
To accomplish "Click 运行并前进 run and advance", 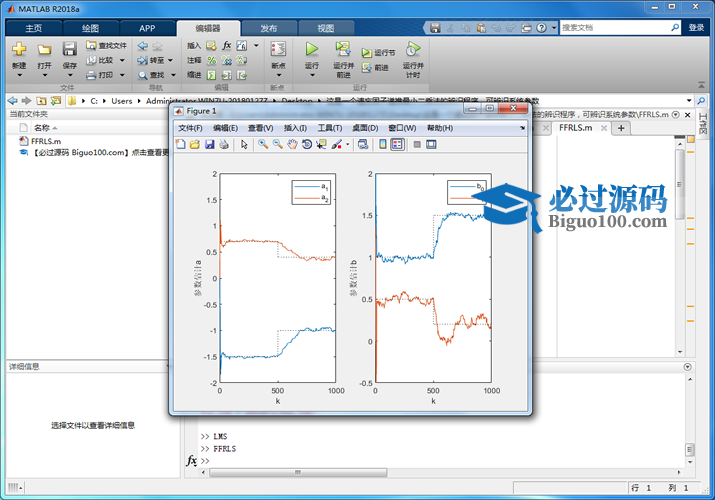I will click(x=343, y=58).
